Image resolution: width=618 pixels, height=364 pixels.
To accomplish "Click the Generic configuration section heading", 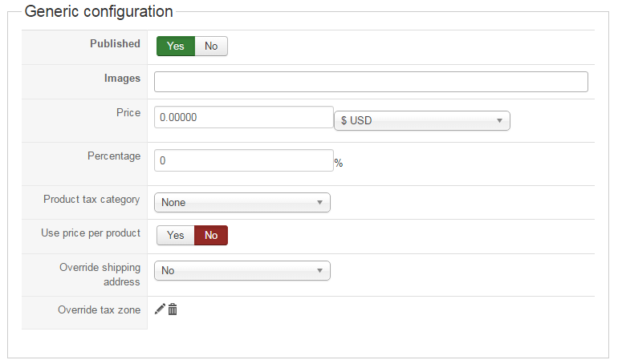I will (x=99, y=12).
